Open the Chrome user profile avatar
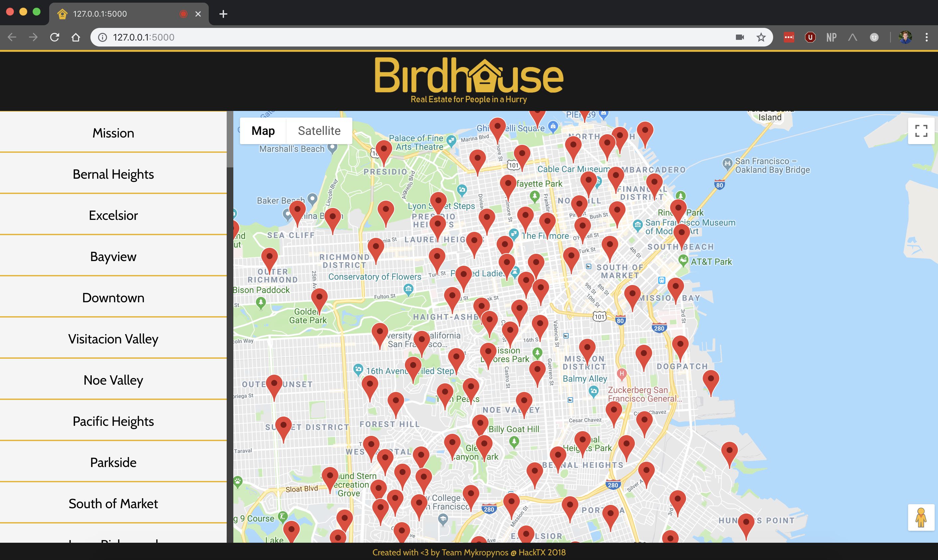Image resolution: width=938 pixels, height=560 pixels. click(x=905, y=37)
